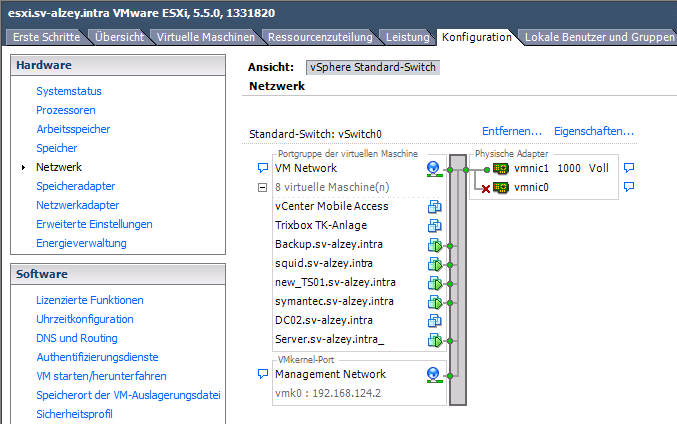Image resolution: width=677 pixels, height=424 pixels.
Task: Open the Netzwerkadapter section
Action: 78,205
